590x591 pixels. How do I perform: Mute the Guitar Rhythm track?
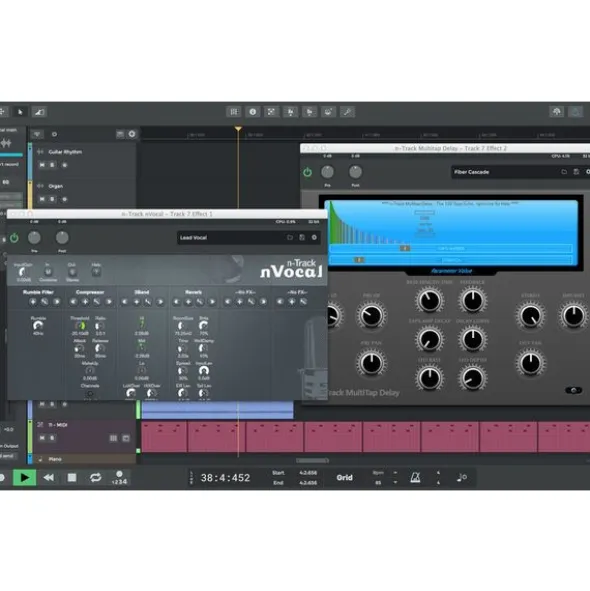point(42,165)
